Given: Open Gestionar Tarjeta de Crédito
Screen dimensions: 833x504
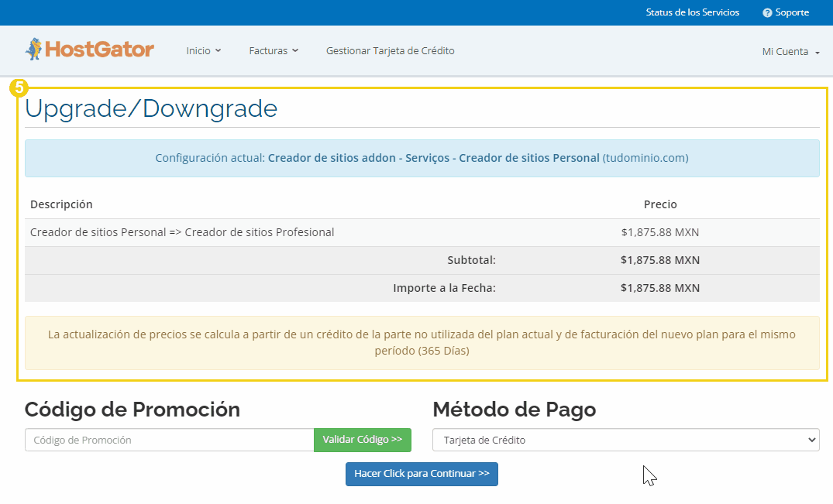Looking at the screenshot, I should (x=390, y=51).
